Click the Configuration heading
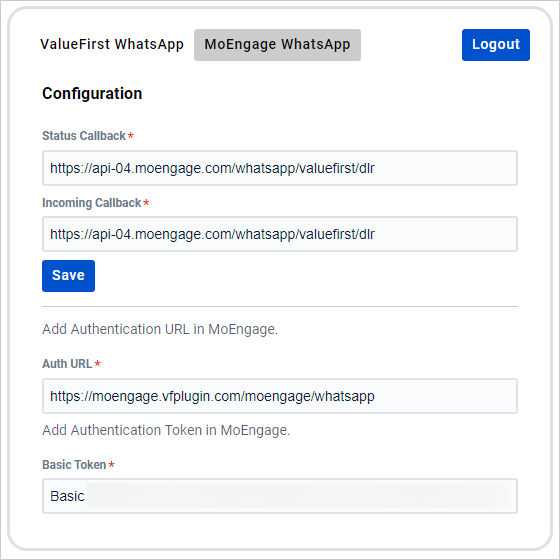Image resolution: width=560 pixels, height=560 pixels. tap(92, 94)
